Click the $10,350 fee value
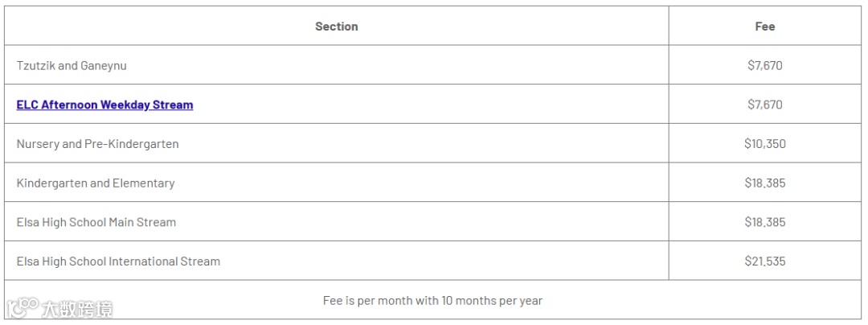This screenshot has width=868, height=325. click(764, 144)
